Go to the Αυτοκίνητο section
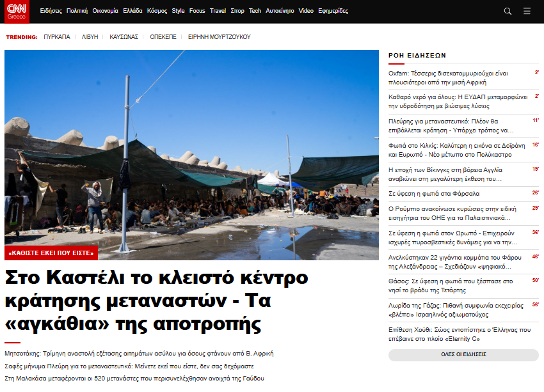This screenshot has height=392, width=544. click(280, 11)
